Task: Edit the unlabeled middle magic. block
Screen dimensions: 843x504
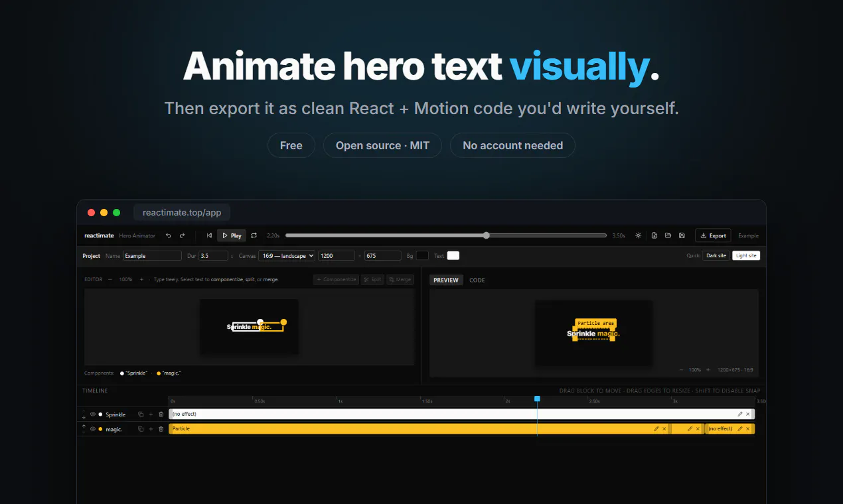Action: pyautogui.click(x=690, y=429)
